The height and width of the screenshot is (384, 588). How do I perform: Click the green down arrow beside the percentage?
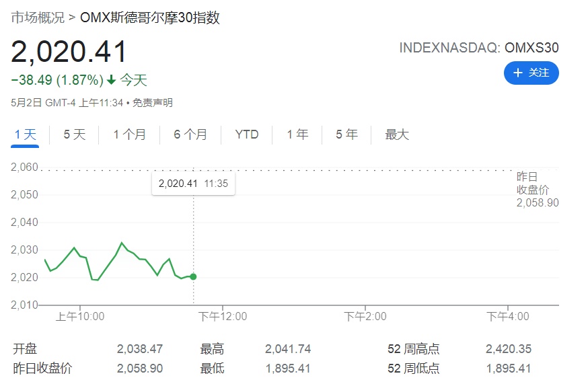[x=112, y=81]
